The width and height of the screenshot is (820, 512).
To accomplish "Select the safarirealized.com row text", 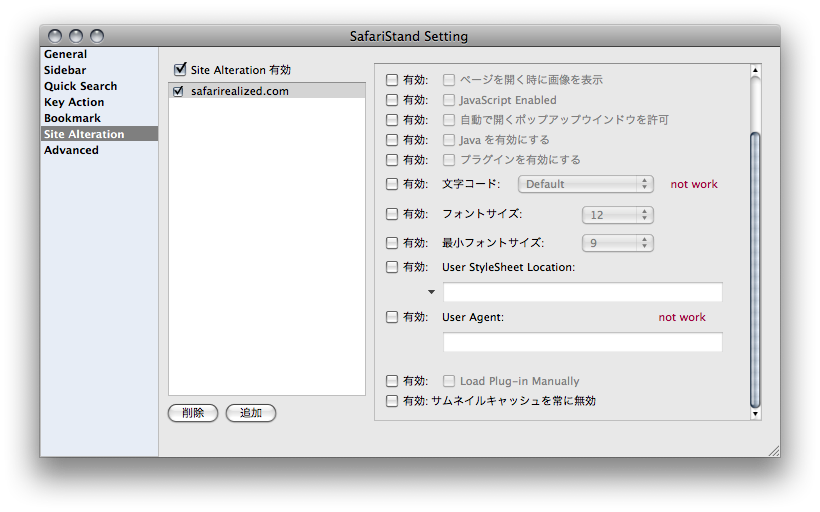I will point(240,91).
